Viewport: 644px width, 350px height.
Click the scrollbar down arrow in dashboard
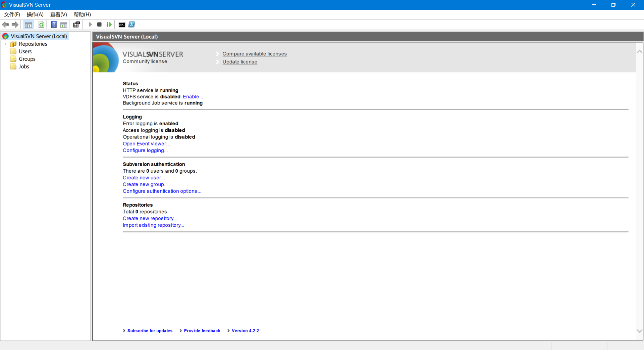pos(640,331)
